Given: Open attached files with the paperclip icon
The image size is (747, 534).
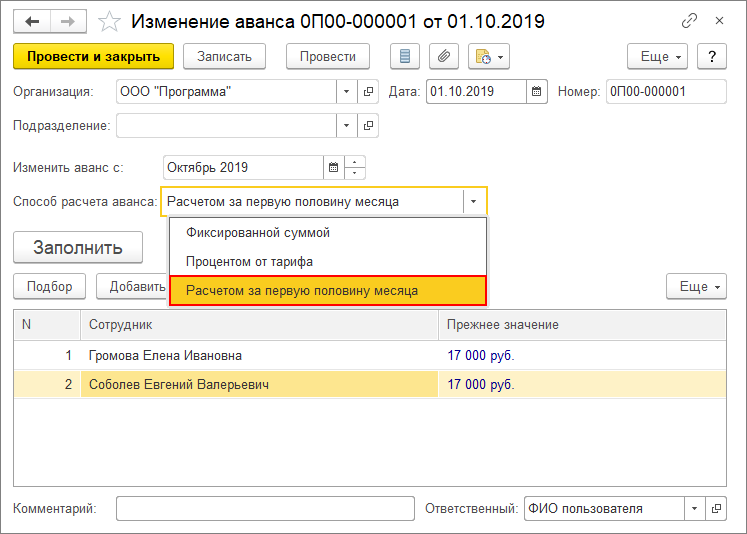Looking at the screenshot, I should [x=444, y=57].
